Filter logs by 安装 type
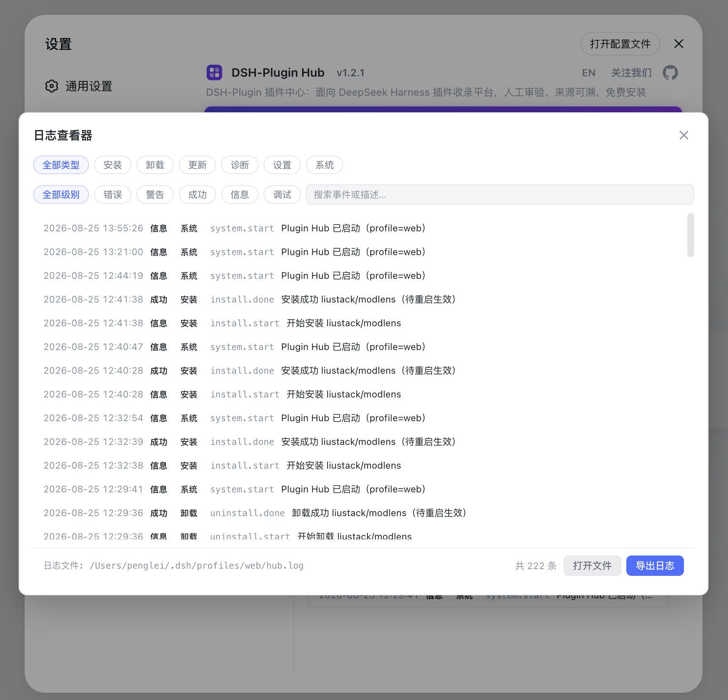 pyautogui.click(x=113, y=165)
